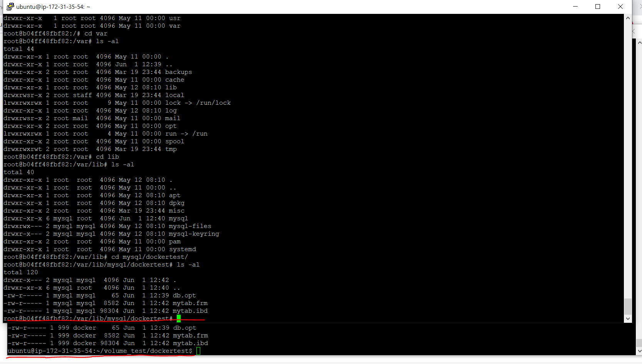Click the 'cd var' command line
This screenshot has height=364, width=642.
(x=55, y=34)
